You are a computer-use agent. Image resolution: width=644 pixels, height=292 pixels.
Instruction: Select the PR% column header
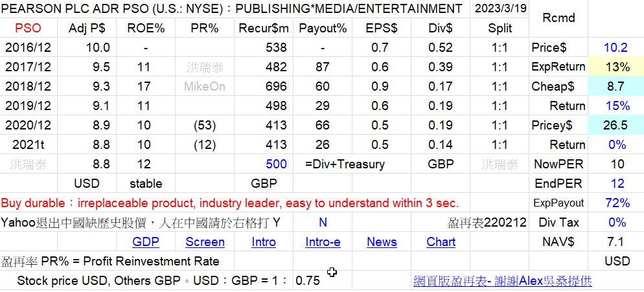[205, 28]
